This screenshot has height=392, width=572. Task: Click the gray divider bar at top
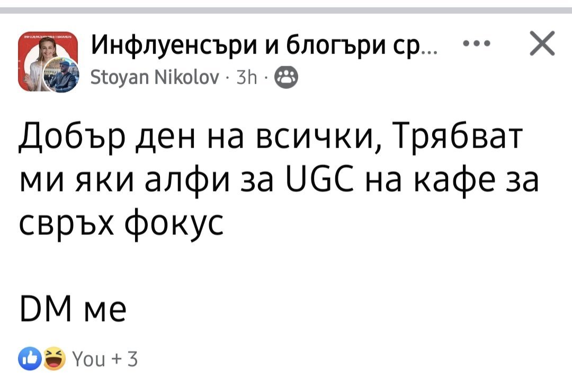click(286, 9)
